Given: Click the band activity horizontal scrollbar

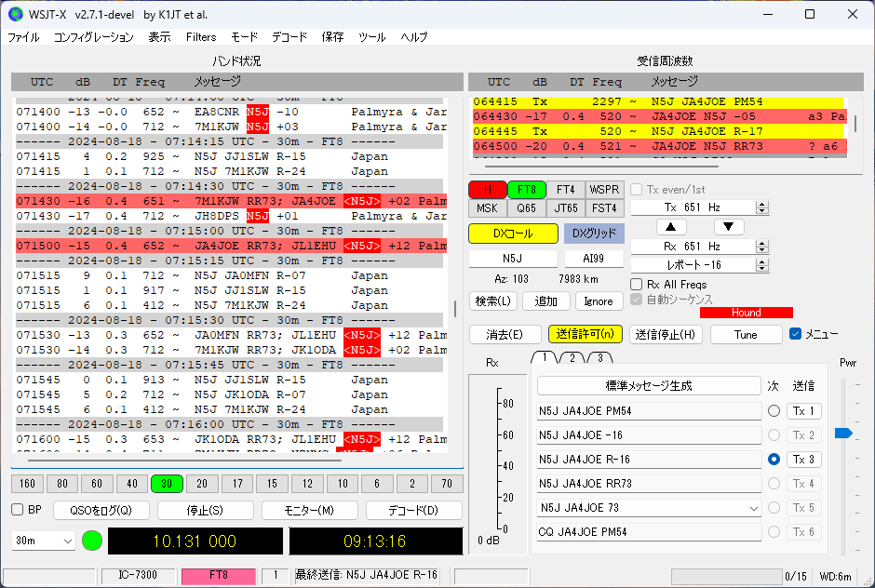Looking at the screenshot, I should click(184, 461).
